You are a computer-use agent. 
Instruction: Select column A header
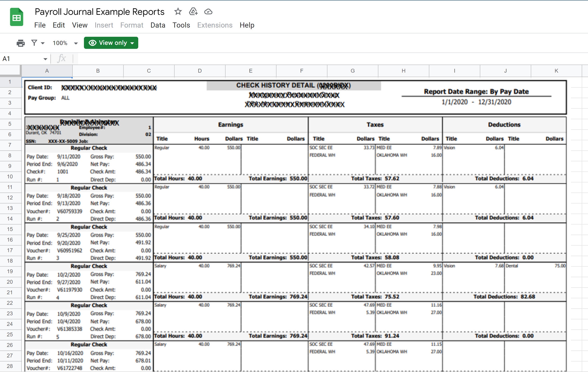[x=47, y=71]
